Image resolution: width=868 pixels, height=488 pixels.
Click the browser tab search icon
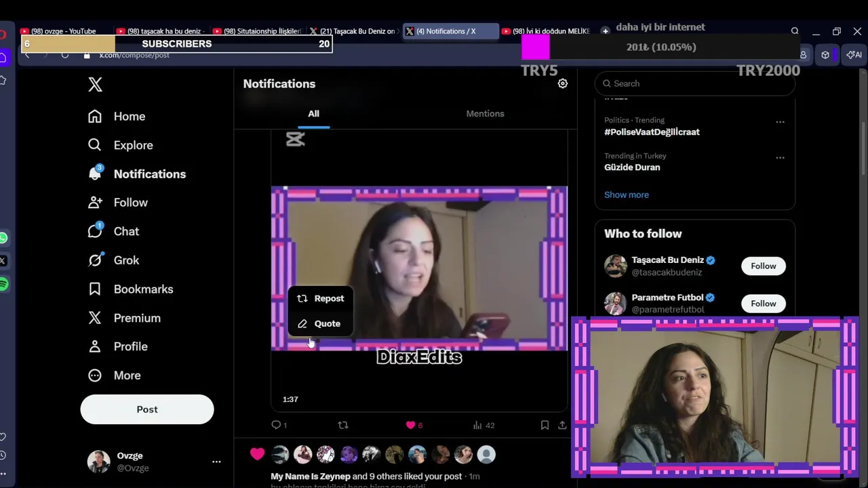[x=795, y=31]
